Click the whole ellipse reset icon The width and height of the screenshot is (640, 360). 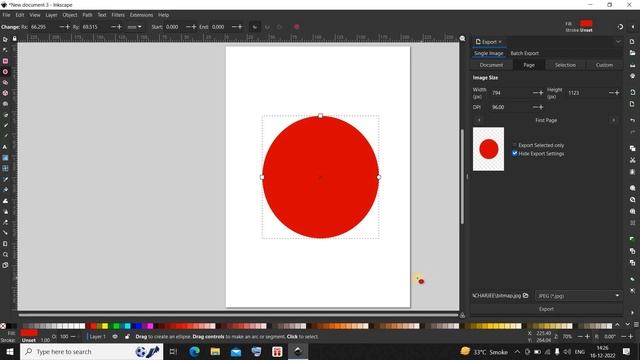(x=296, y=27)
